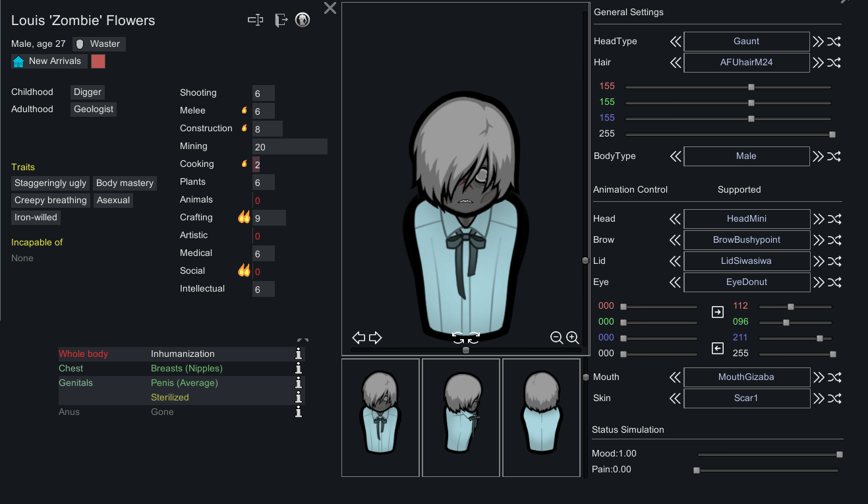
Task: Zoom in on the portrait preview
Action: 573,338
